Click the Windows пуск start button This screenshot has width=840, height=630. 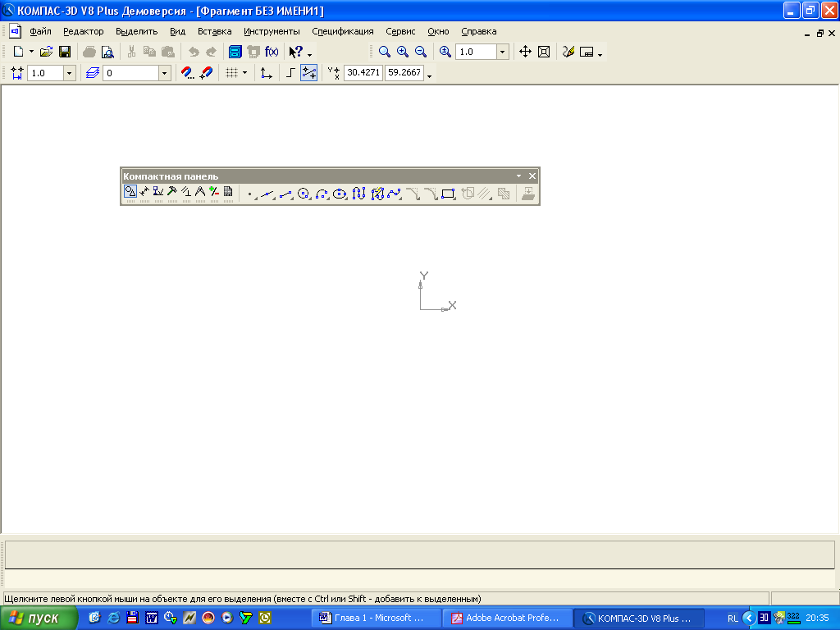click(39, 619)
